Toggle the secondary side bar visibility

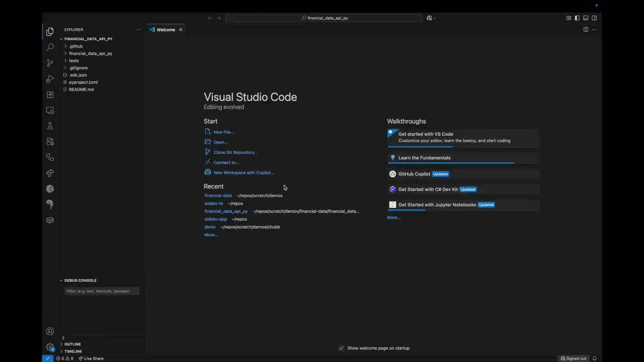tap(594, 18)
